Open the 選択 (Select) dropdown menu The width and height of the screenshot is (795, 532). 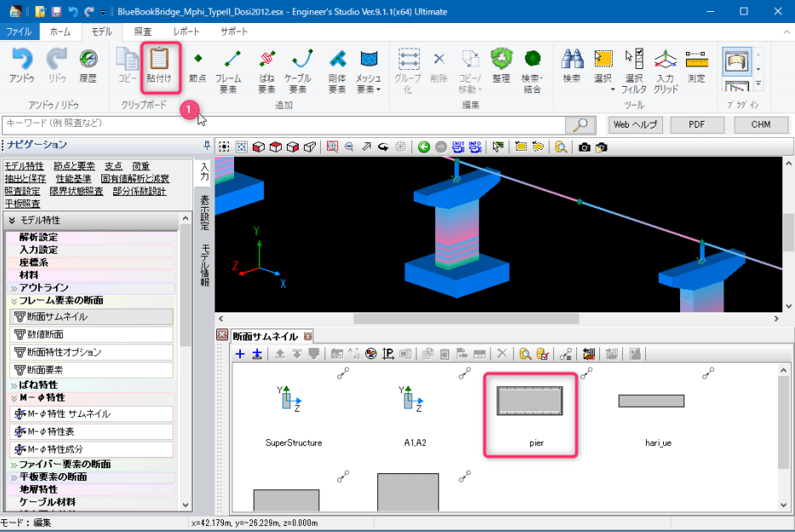pyautogui.click(x=603, y=68)
